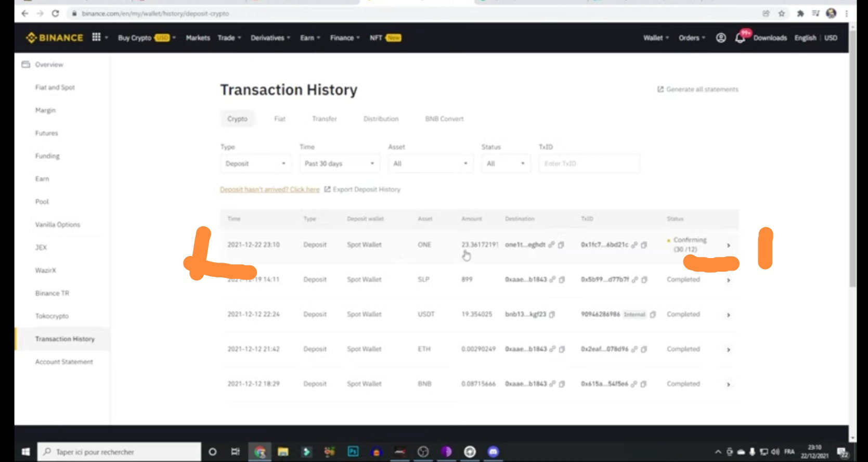This screenshot has width=868, height=462.
Task: Open Downloads in the header
Action: (770, 38)
